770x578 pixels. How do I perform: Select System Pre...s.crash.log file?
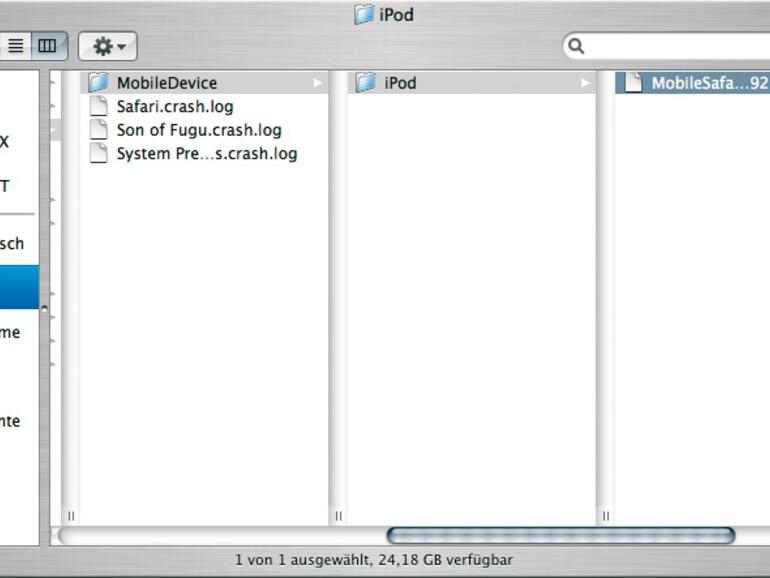pos(204,153)
